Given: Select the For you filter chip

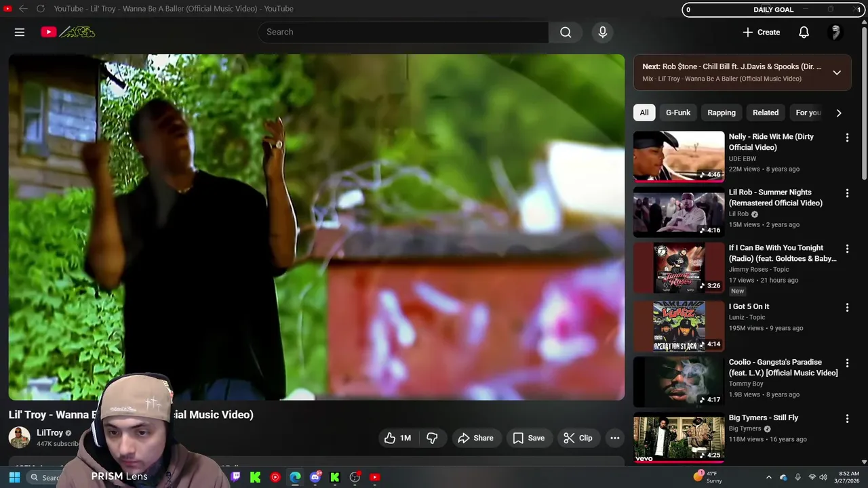Looking at the screenshot, I should 808,113.
